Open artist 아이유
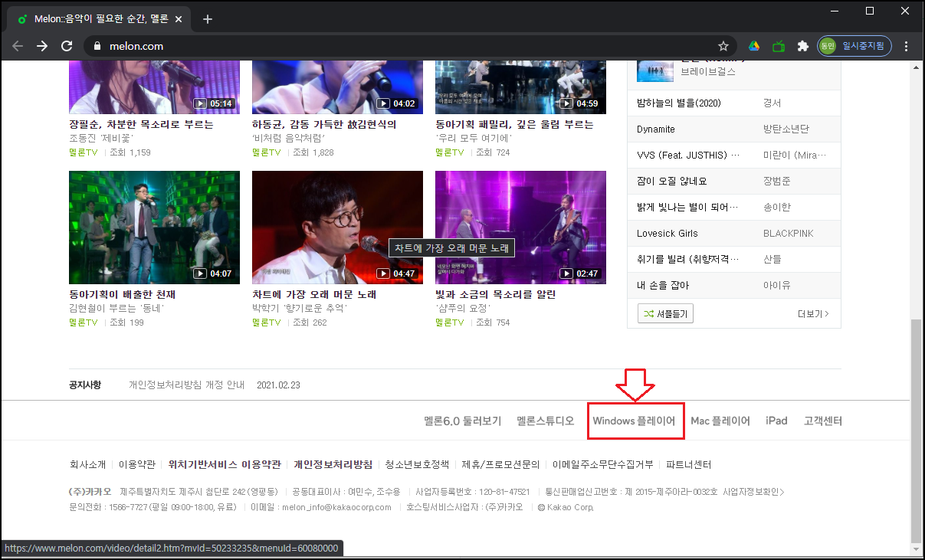Image resolution: width=925 pixels, height=560 pixels. [776, 285]
